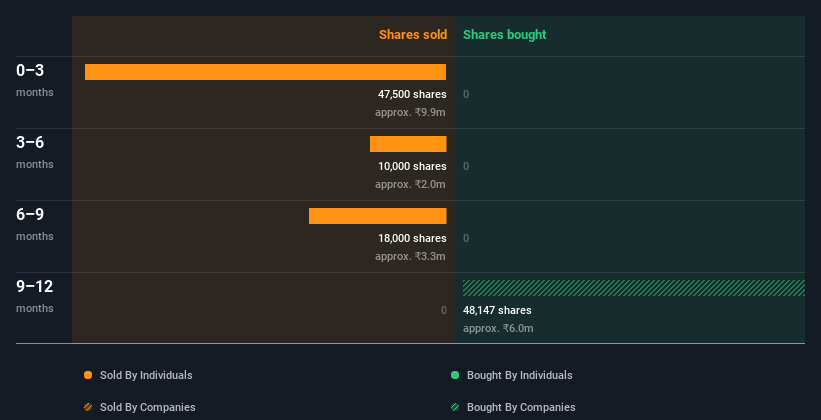Click the Shares sold column header
This screenshot has height=420, width=821.
click(x=413, y=35)
